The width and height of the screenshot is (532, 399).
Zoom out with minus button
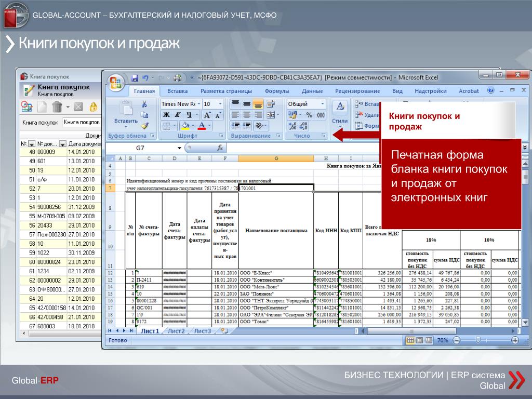click(x=457, y=340)
